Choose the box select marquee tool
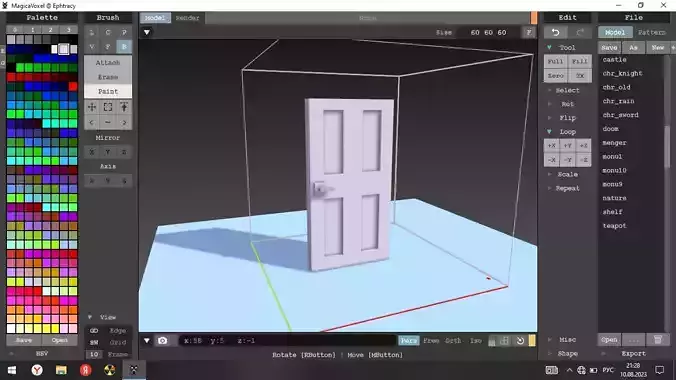 coord(108,107)
